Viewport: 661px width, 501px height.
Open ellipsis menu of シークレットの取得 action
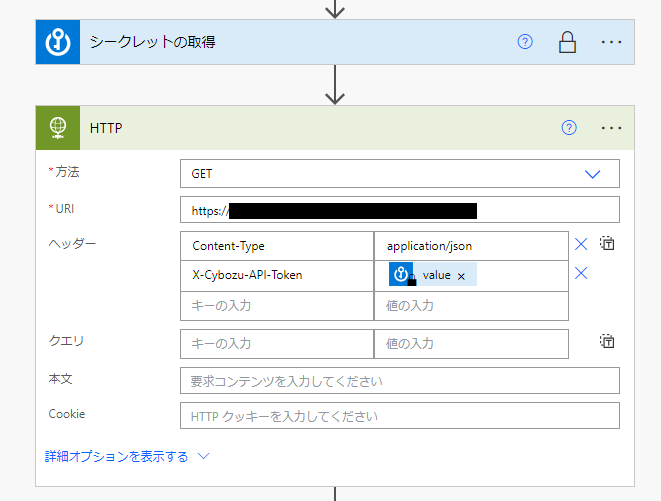pos(612,42)
